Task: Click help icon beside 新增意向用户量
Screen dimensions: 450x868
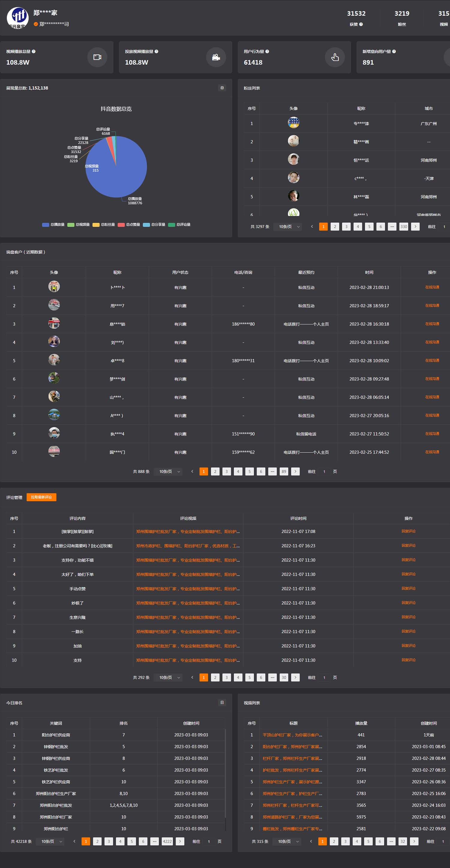Action: tap(394, 52)
